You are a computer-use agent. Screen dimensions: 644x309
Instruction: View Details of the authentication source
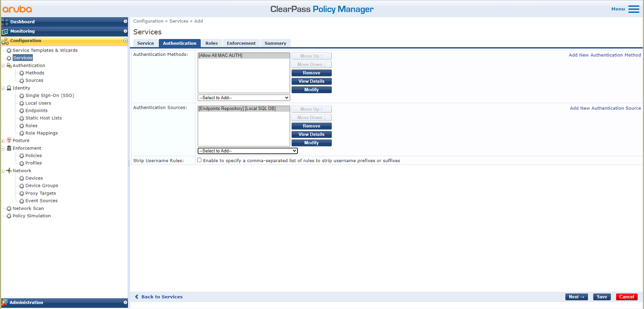(311, 134)
